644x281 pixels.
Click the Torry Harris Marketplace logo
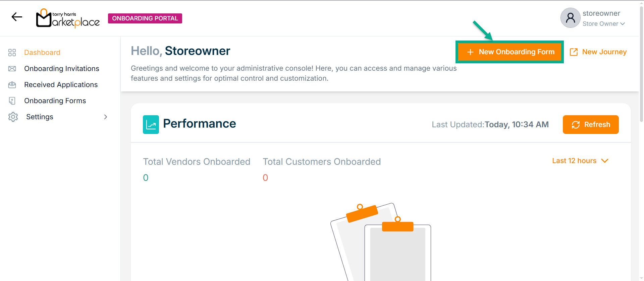68,18
